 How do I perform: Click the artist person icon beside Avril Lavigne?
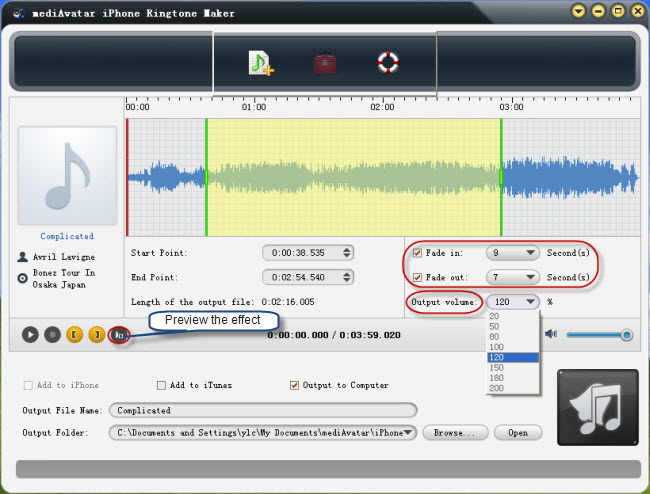[x=22, y=257]
